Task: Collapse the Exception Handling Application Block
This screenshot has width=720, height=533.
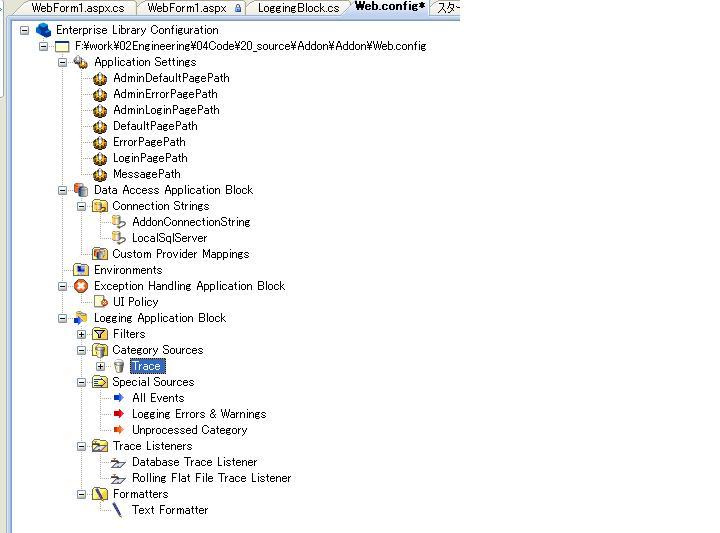Action: pos(62,286)
